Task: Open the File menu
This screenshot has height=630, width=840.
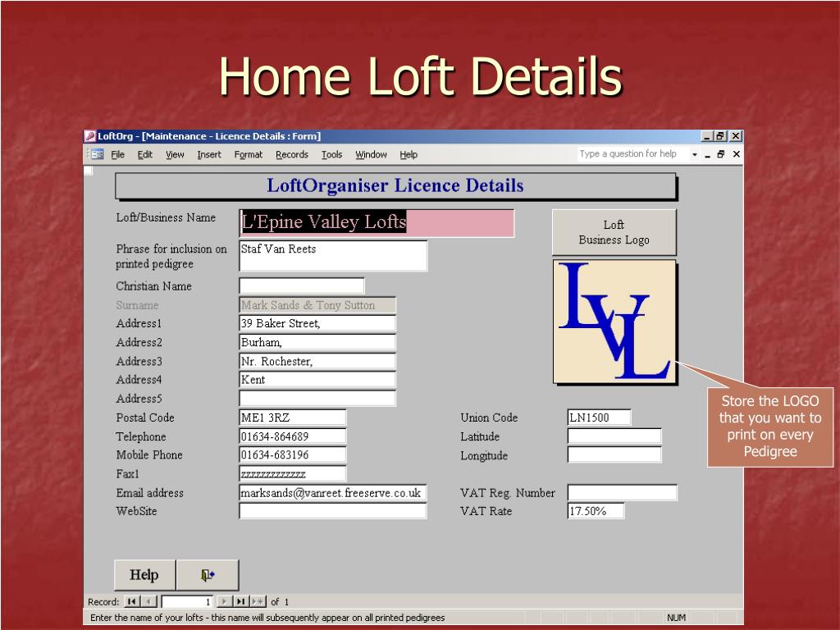Action: tap(118, 154)
